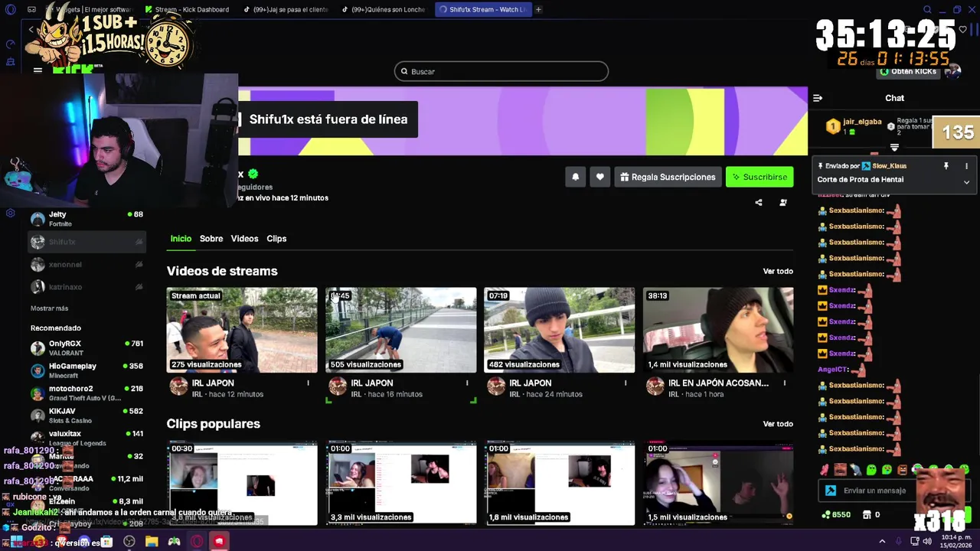Switch to the Videos tab
This screenshot has height=551, width=980.
(x=245, y=239)
